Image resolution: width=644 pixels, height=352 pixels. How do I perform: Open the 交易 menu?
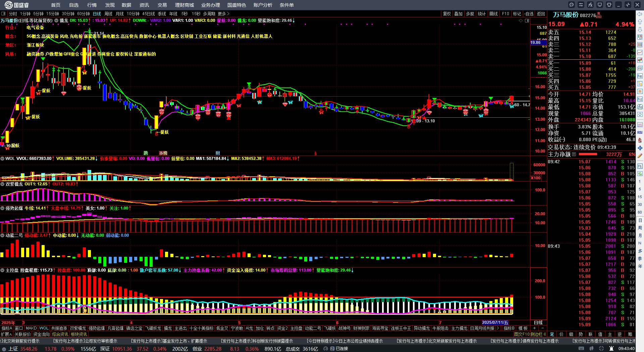click(x=162, y=5)
